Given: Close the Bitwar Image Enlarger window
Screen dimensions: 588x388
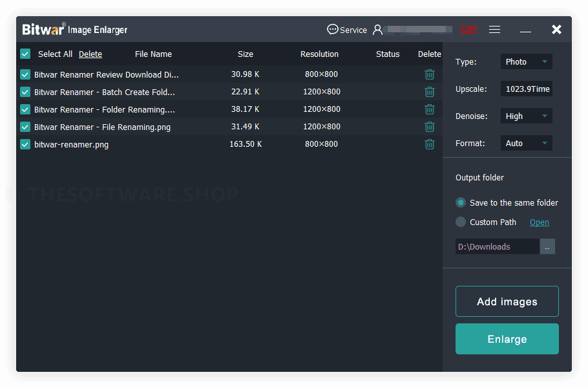Looking at the screenshot, I should click(x=556, y=29).
